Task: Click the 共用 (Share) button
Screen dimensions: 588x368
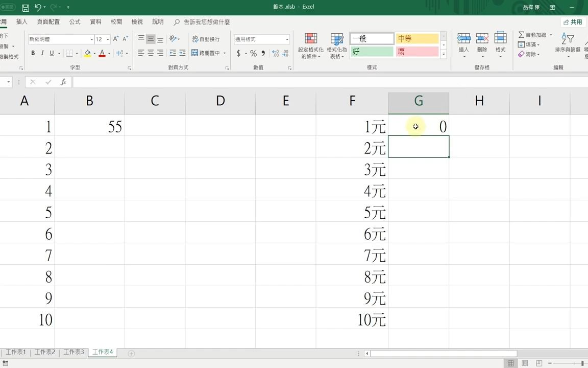Action: click(x=573, y=21)
